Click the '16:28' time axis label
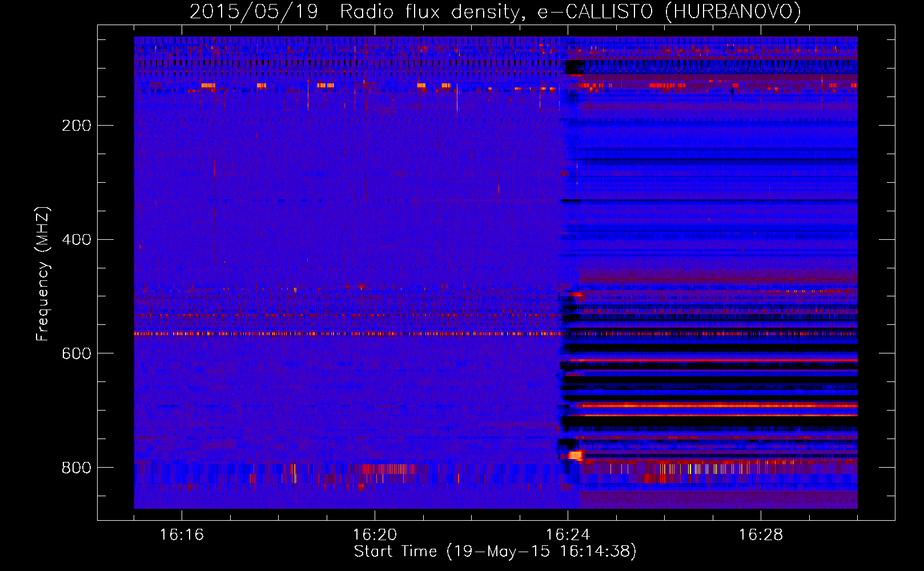Screen dimensions: 924x571 [761, 535]
